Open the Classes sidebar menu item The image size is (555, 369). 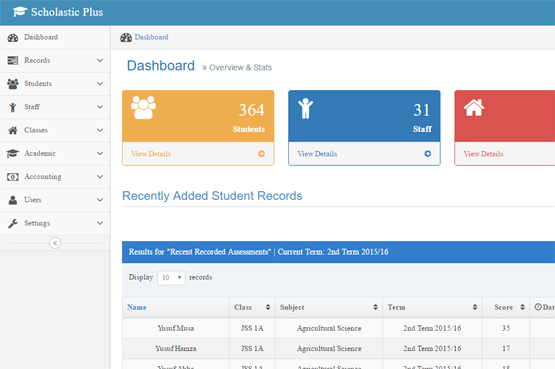coord(55,130)
